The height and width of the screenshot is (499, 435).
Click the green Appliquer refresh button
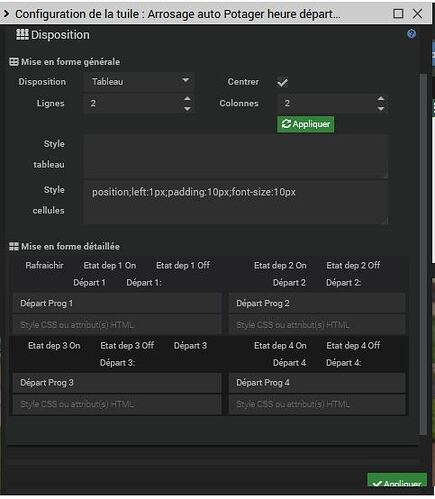point(305,124)
